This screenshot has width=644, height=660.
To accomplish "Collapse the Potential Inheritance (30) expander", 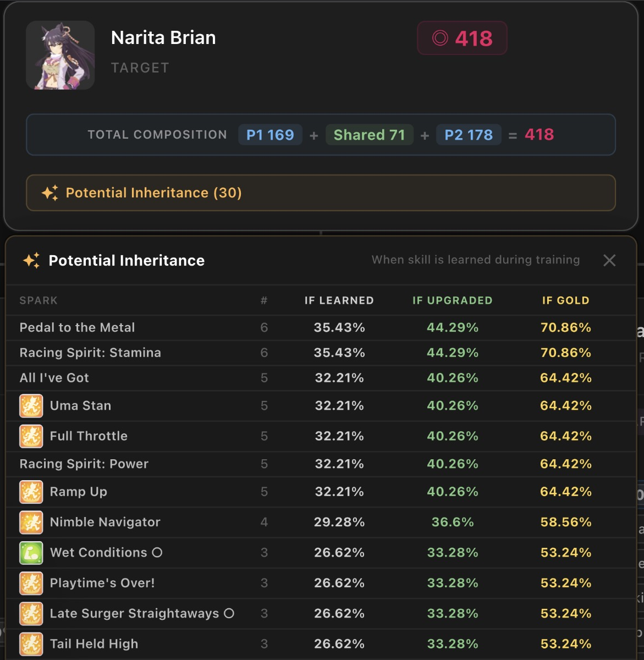I will 321,193.
